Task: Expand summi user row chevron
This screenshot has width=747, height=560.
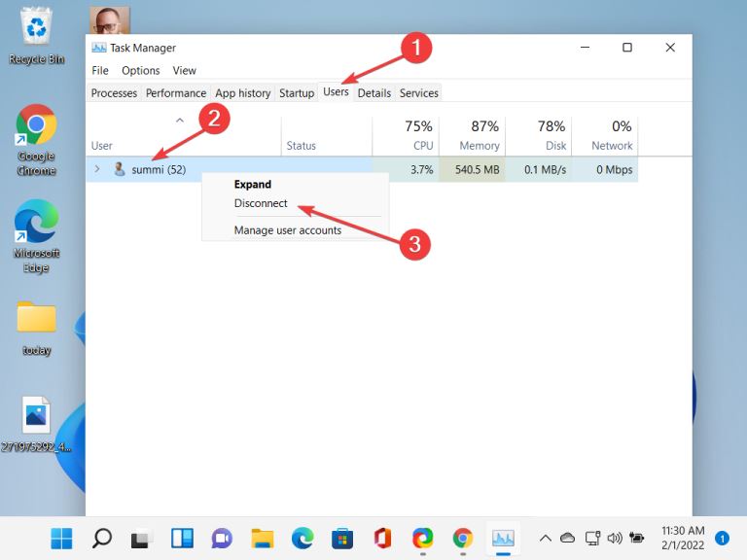Action: click(97, 168)
